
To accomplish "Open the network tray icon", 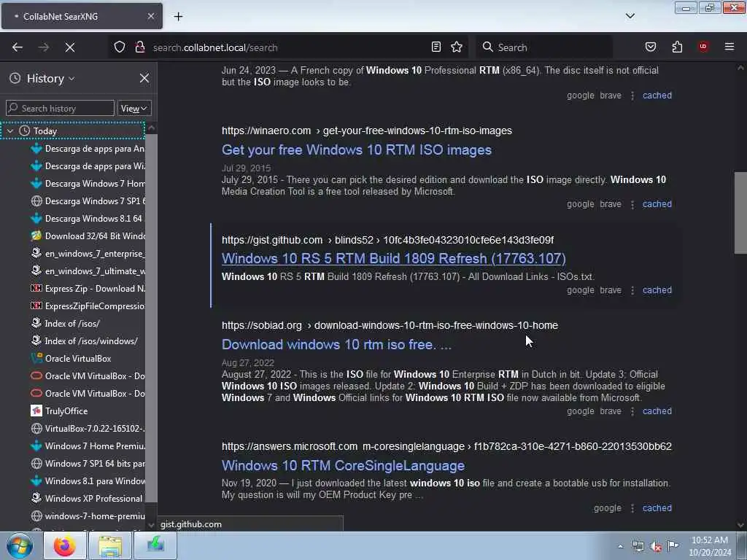I will [638, 546].
